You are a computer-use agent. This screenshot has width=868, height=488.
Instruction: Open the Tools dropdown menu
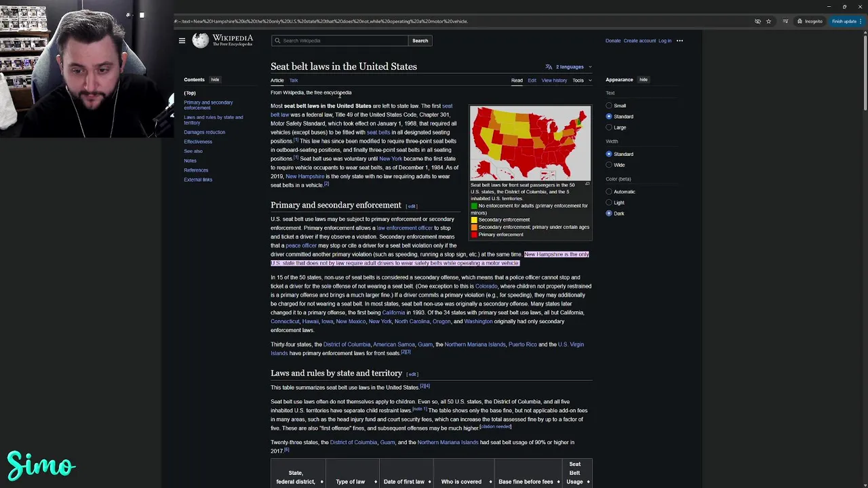(581, 80)
